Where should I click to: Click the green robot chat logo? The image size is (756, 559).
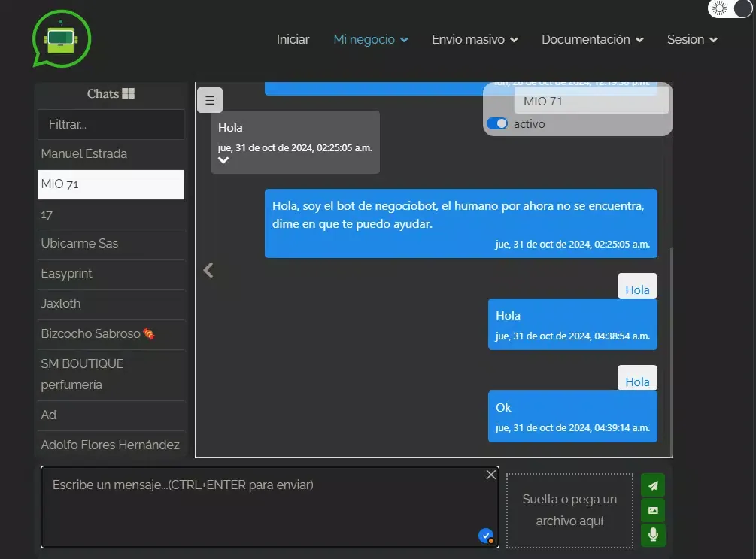(x=61, y=39)
